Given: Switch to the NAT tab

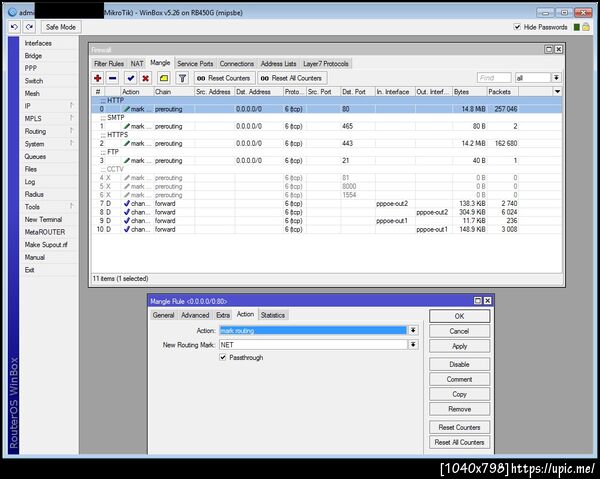Looking at the screenshot, I should point(137,64).
